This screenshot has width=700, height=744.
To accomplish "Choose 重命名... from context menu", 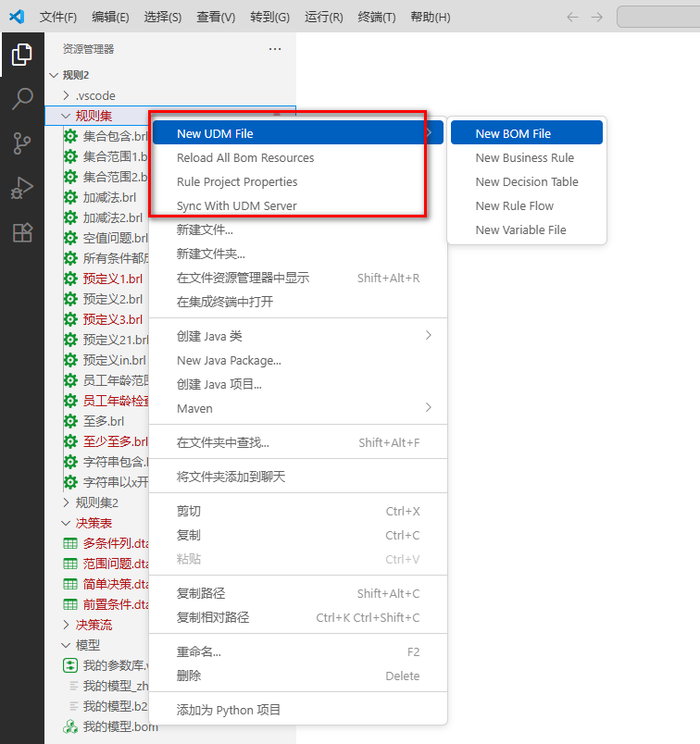I will click(199, 652).
